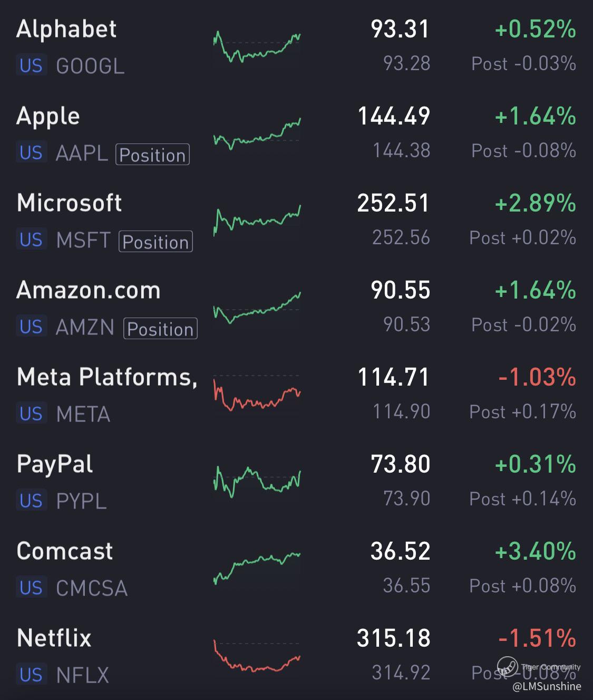The image size is (593, 700).
Task: Open the Microsoft mini price chart
Action: pos(257,220)
